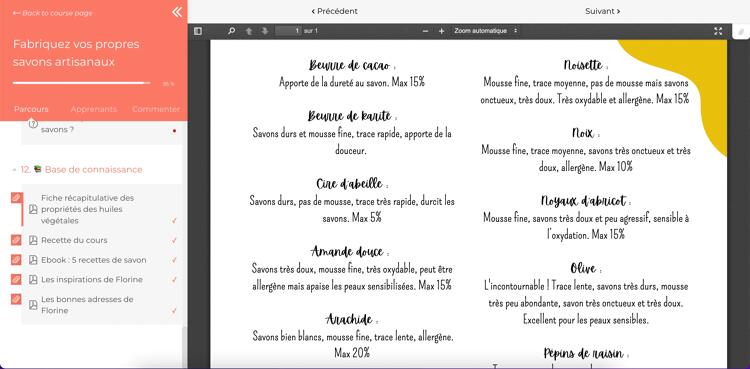Click PDF icon of Les bonnes adresses
Screen dimensions: 750x369
33,305
